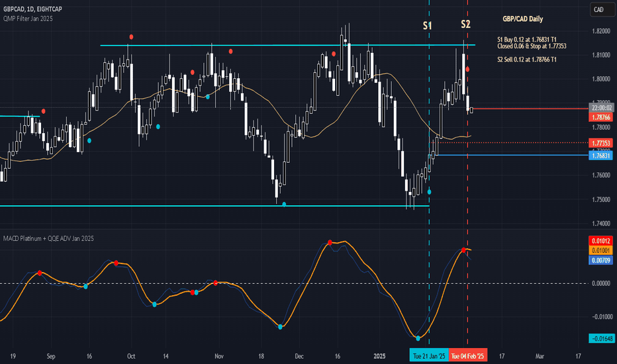Click the Sep label on the time axis

pyautogui.click(x=51, y=356)
